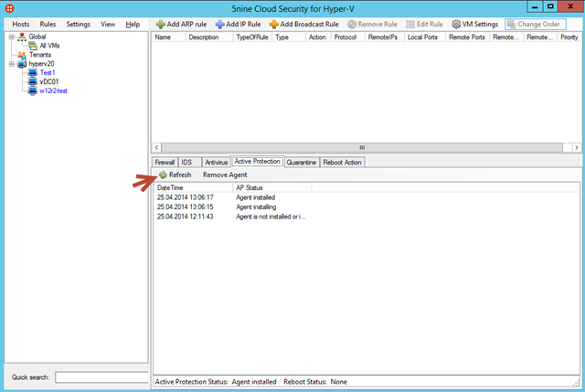Viewport: 585px width, 392px height.
Task: Sort rules by the Description column
Action: pos(209,37)
